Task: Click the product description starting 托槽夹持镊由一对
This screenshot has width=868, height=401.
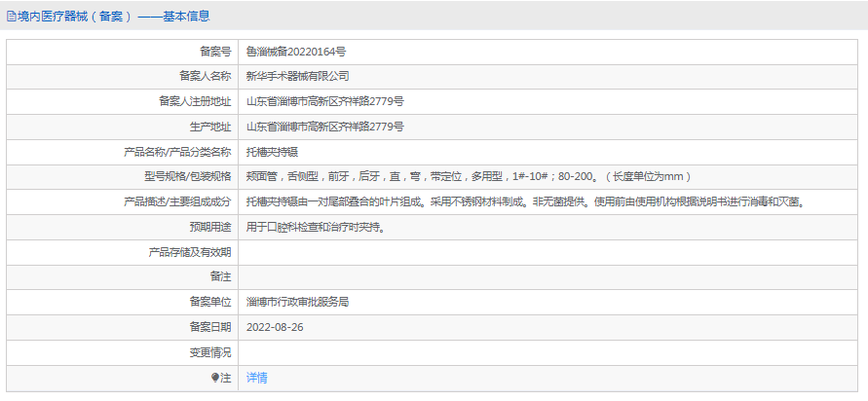Action: point(525,202)
